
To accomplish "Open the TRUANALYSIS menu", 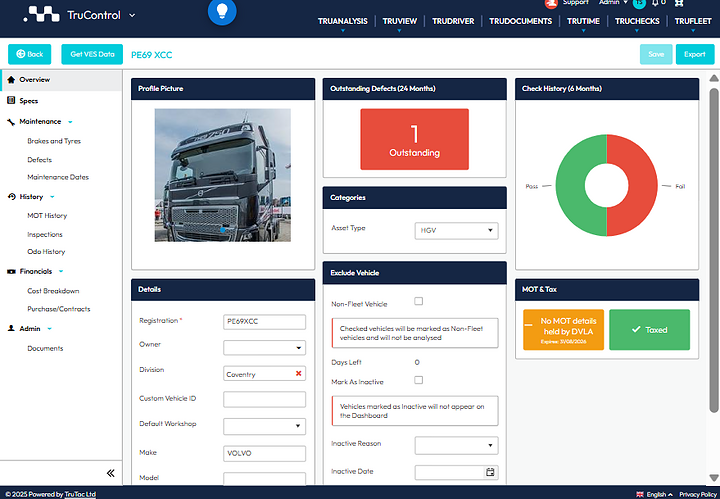I will coord(343,21).
